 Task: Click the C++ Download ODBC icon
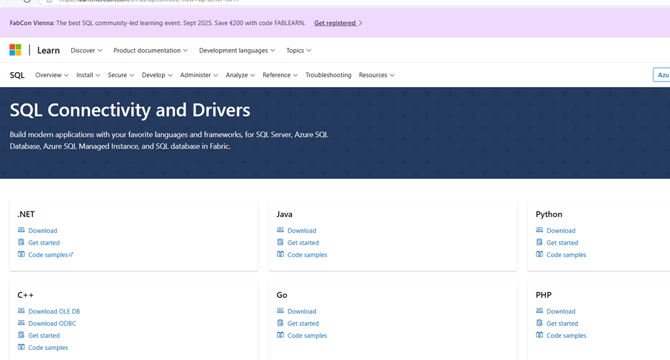21,323
